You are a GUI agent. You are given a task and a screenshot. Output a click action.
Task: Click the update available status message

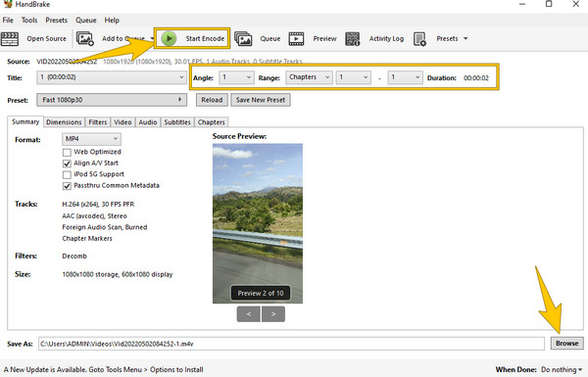[x=104, y=369]
